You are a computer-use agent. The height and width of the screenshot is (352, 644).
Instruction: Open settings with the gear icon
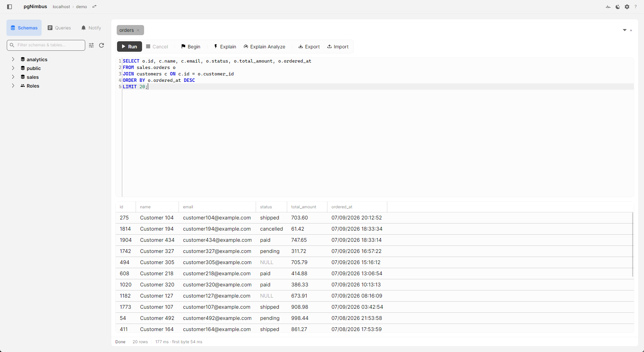pos(627,7)
